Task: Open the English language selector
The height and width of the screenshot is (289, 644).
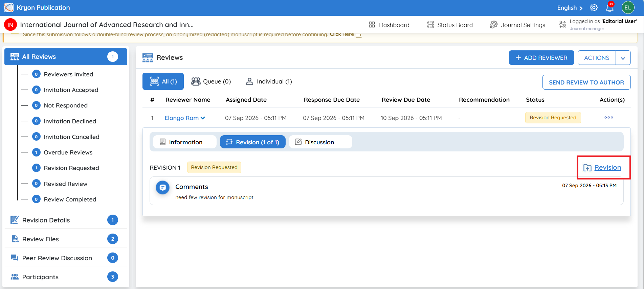Action: 570,8
